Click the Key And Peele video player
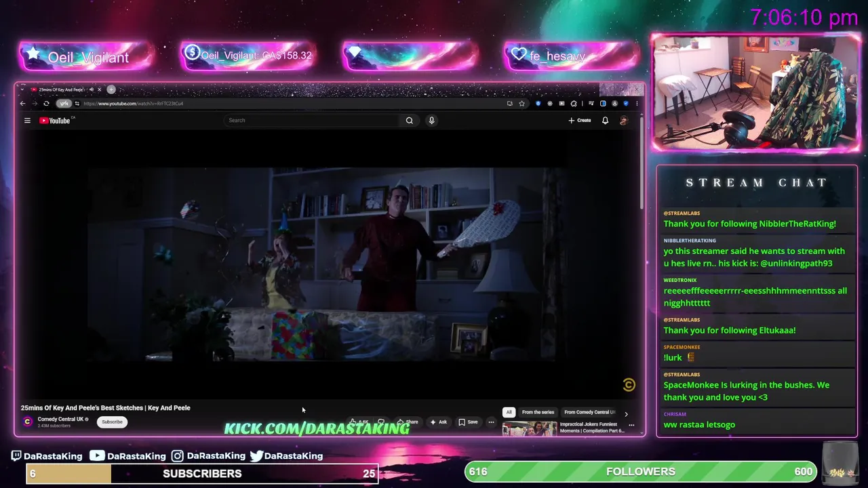 click(328, 264)
